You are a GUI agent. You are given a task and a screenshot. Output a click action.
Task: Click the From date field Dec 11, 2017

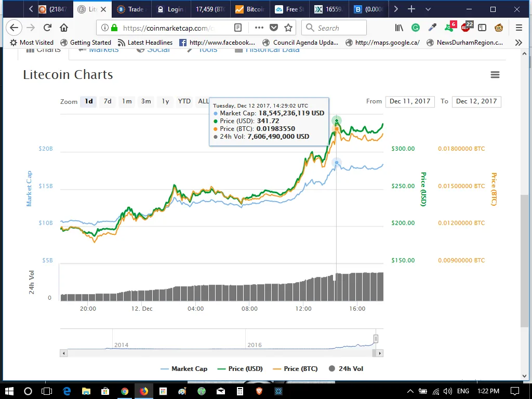410,101
